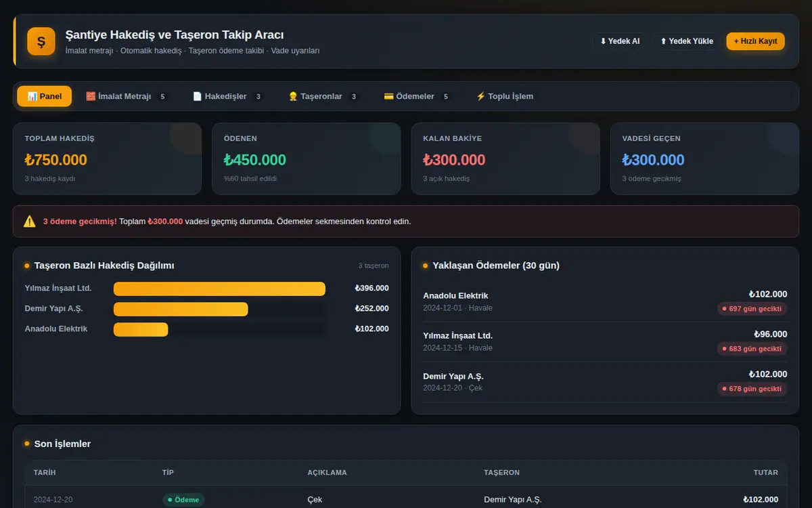
Task: Select "2024-12-15 · Havale" payment detail
Action: pos(458,348)
